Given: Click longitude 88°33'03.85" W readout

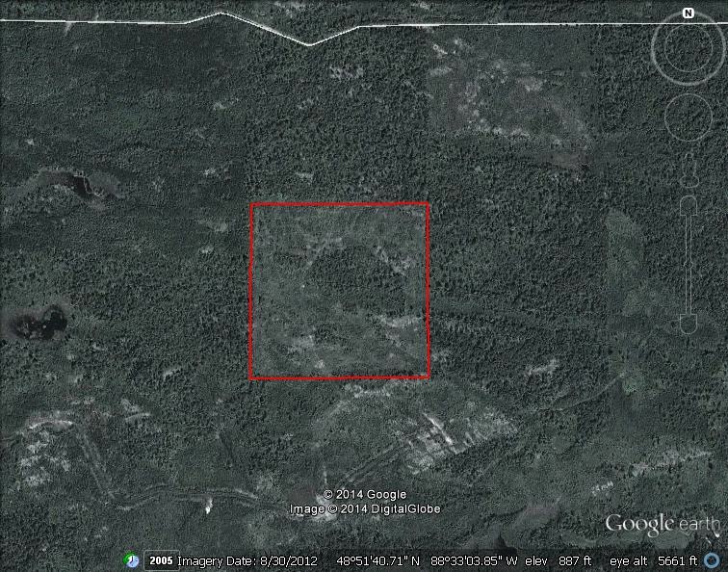Looking at the screenshot, I should 474,560.
